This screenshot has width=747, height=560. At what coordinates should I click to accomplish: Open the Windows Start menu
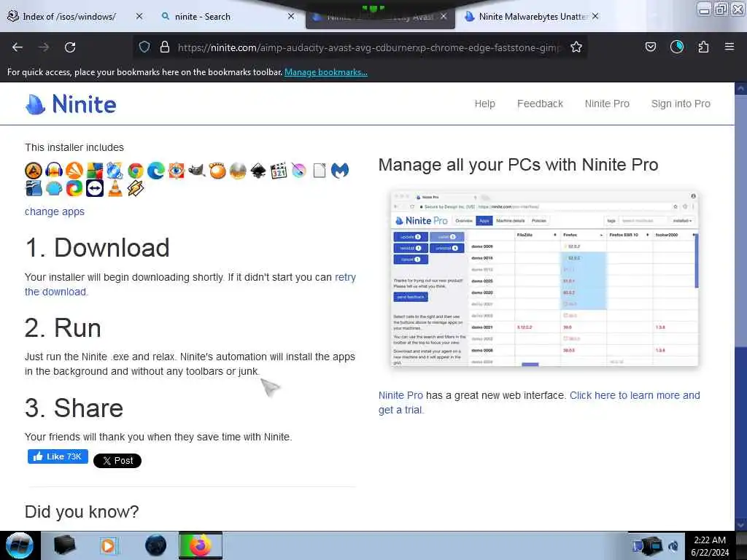tap(19, 545)
